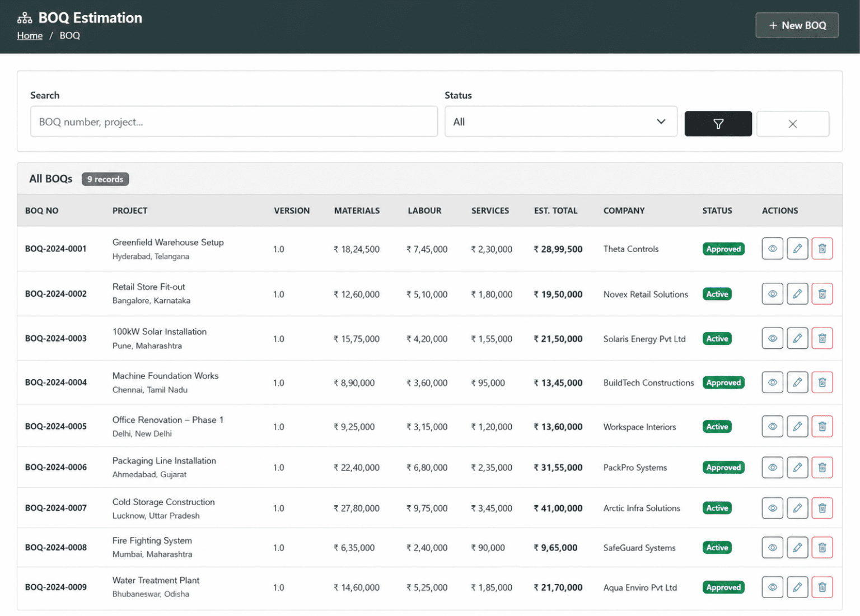860x616 pixels.
Task: Edit BOQ-2024-0004 entry
Action: coord(797,382)
